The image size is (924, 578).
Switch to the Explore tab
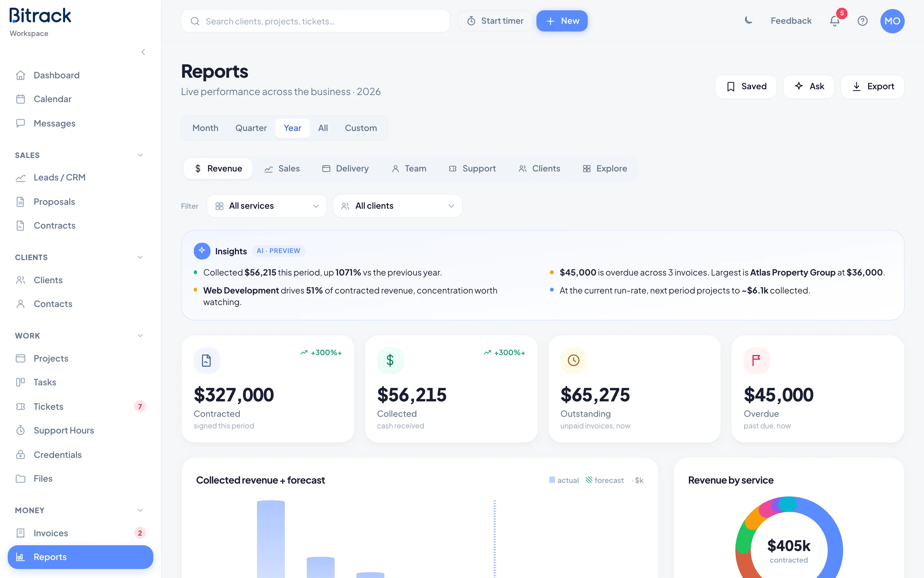[x=605, y=169]
